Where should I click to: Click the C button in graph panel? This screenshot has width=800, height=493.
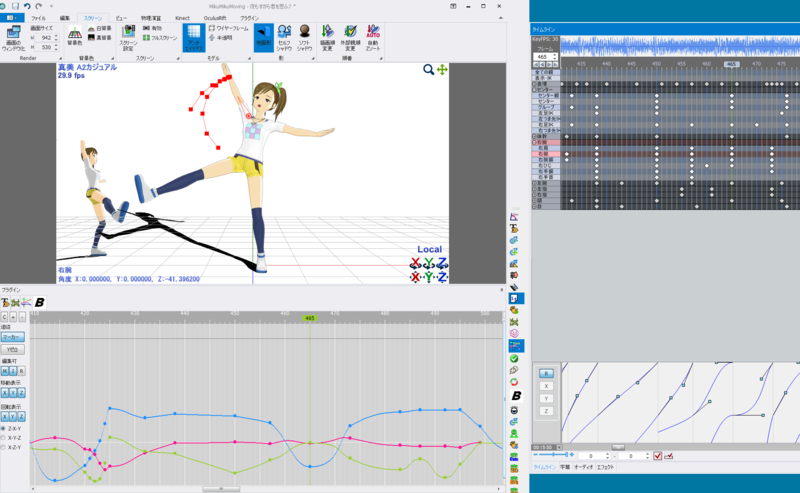pos(5,317)
